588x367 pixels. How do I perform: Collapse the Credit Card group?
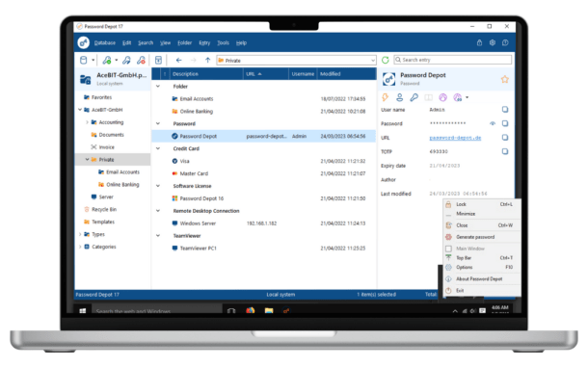tap(158, 148)
